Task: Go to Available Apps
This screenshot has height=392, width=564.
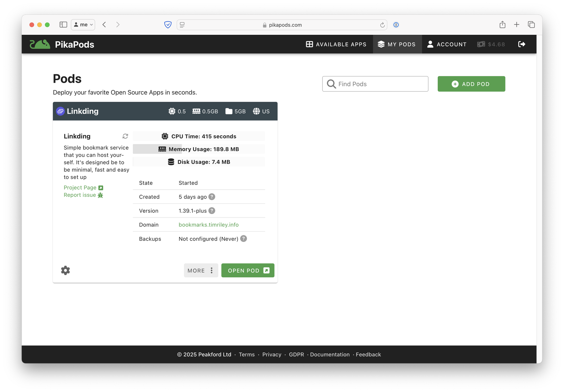Action: pyautogui.click(x=336, y=44)
